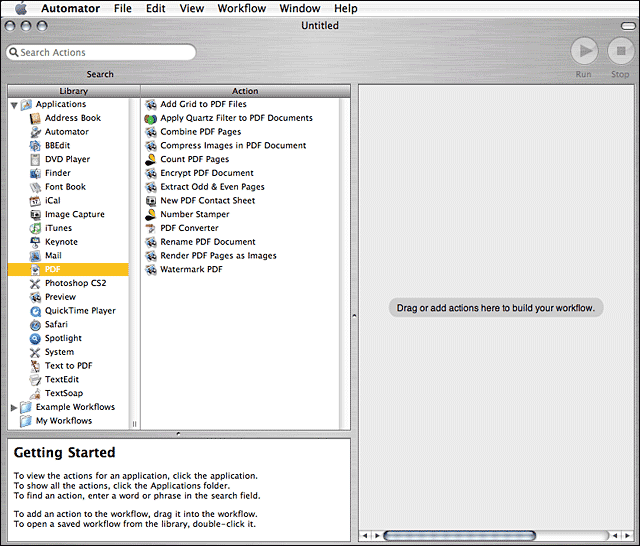Select the DVD Player icon

tap(35, 160)
